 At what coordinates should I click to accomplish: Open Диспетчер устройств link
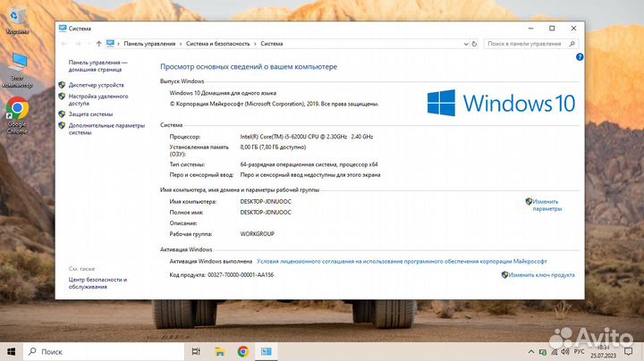click(x=96, y=85)
